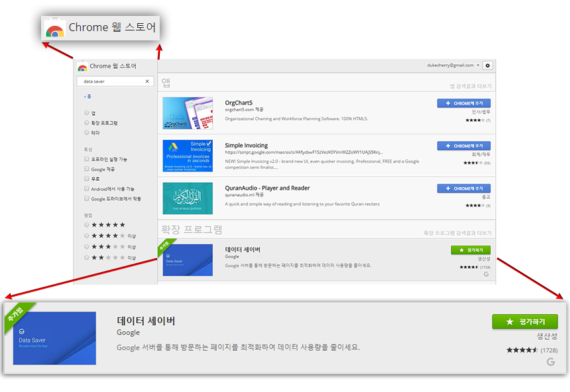Click the QuranAudio app icon
Screen dimensions: 570x392
pyautogui.click(x=188, y=198)
